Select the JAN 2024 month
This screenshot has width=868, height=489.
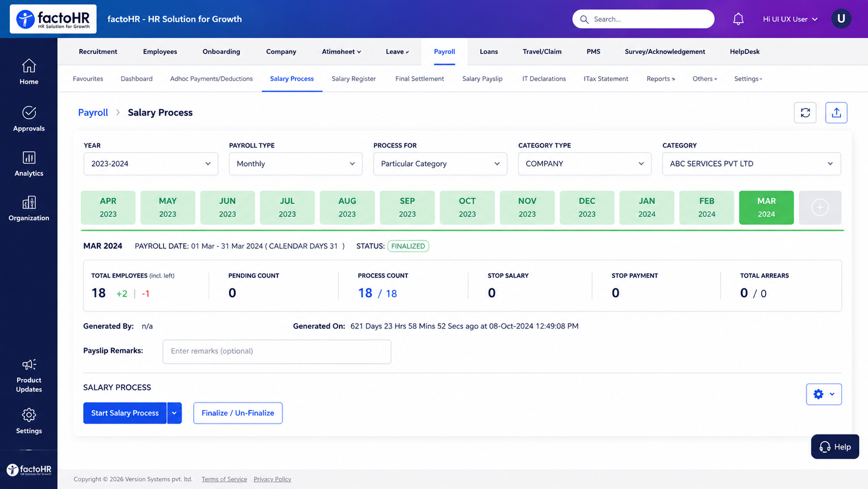647,207
